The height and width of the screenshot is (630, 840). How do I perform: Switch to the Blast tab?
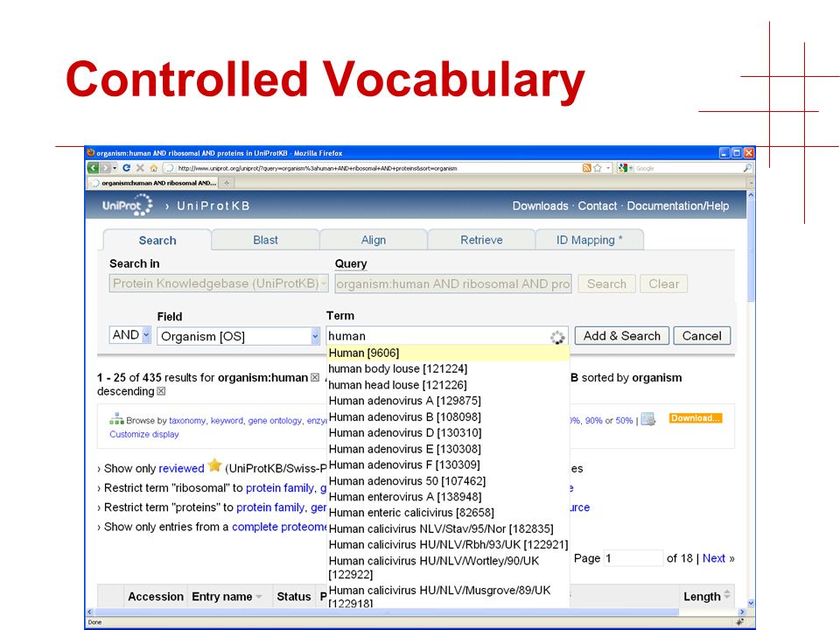click(x=265, y=240)
